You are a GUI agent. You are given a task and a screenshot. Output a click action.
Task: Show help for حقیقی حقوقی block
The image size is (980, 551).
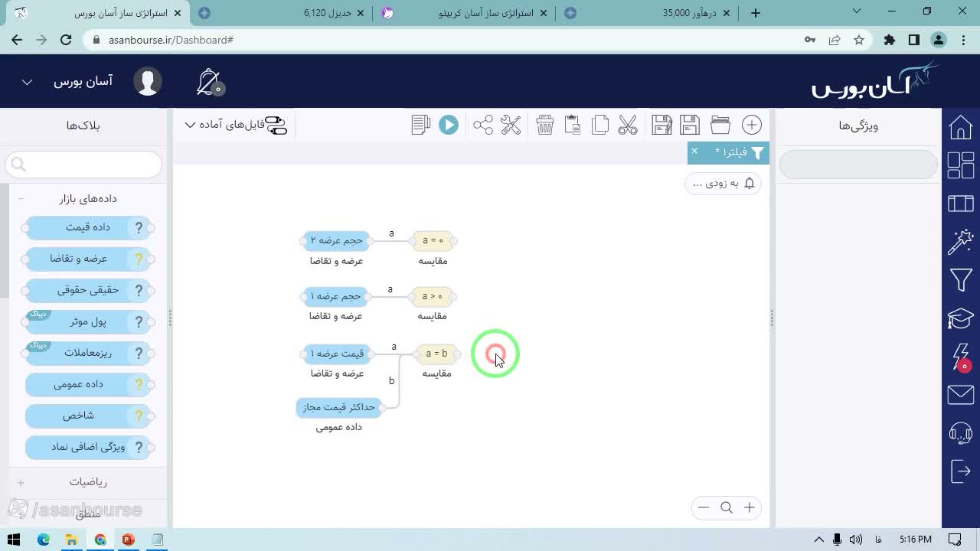pyautogui.click(x=139, y=290)
